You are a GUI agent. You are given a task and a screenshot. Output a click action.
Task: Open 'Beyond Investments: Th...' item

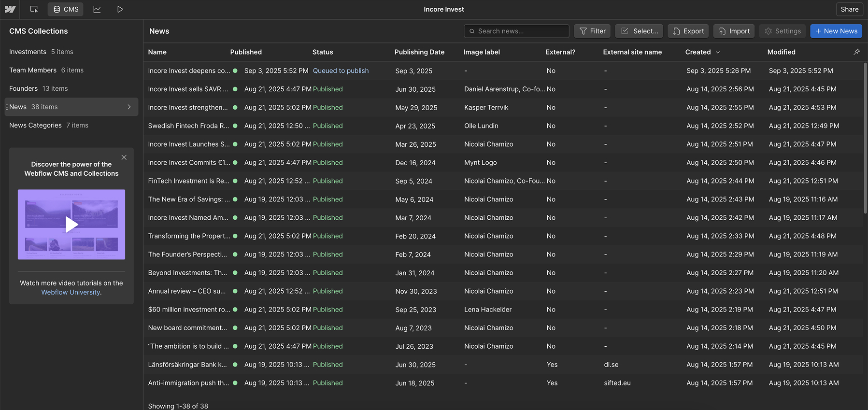pos(187,272)
